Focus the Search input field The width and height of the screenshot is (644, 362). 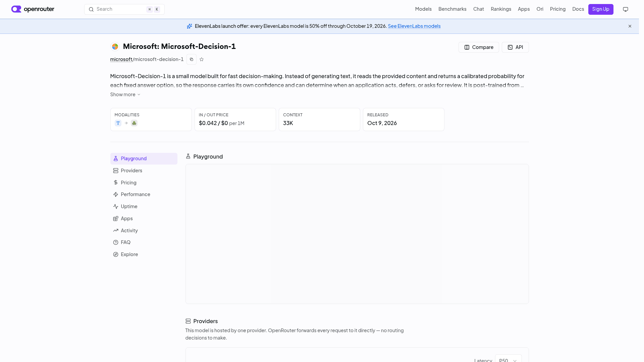pos(124,9)
